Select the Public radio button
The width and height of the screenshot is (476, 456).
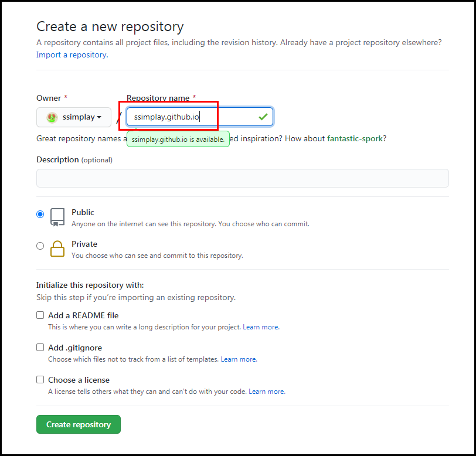click(40, 215)
